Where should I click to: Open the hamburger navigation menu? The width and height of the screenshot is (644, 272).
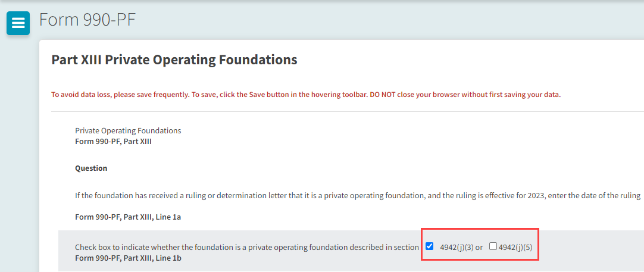[18, 23]
